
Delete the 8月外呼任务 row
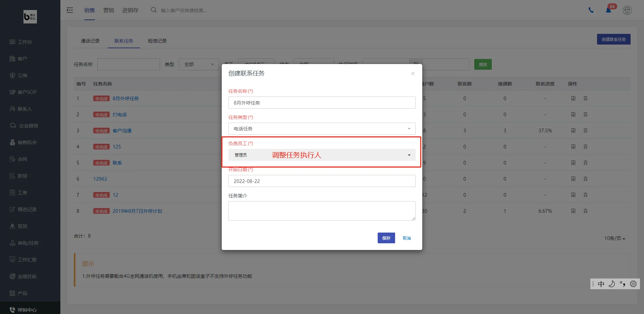[586, 98]
